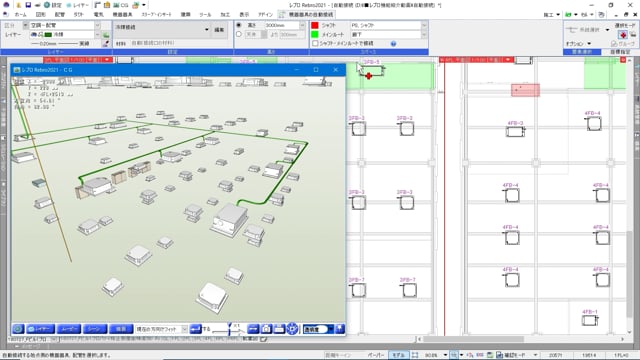Screen dimensions: 640x360
Task: Select the 高さ radio button
Action: 239,25
